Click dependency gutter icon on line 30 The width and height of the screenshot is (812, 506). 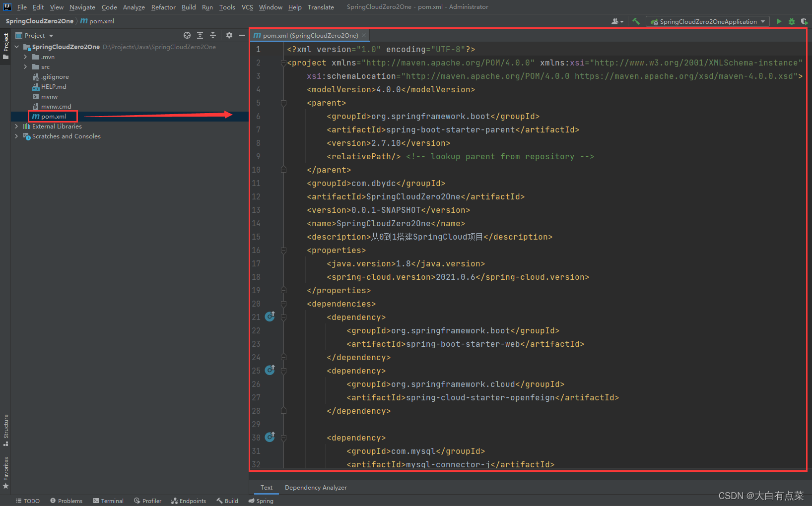[270, 437]
